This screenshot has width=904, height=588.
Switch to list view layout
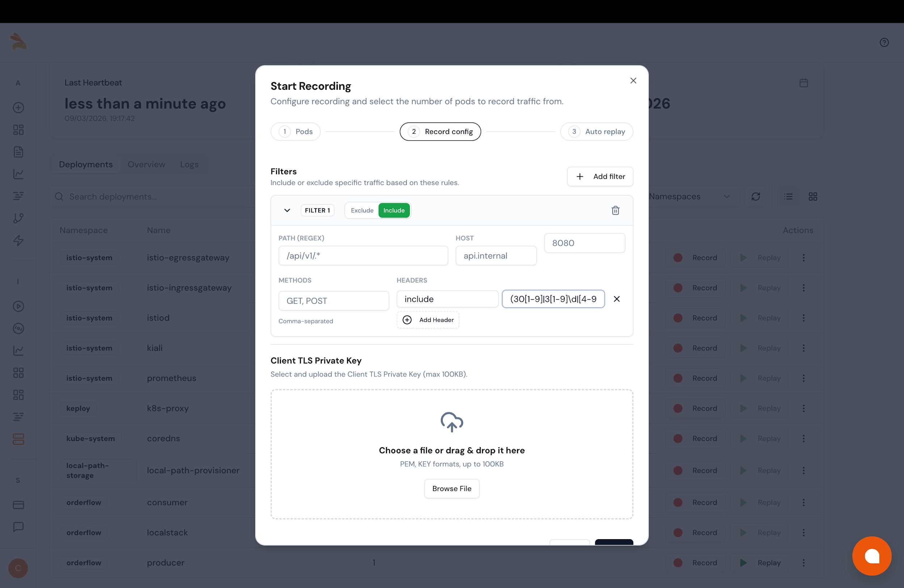point(788,196)
